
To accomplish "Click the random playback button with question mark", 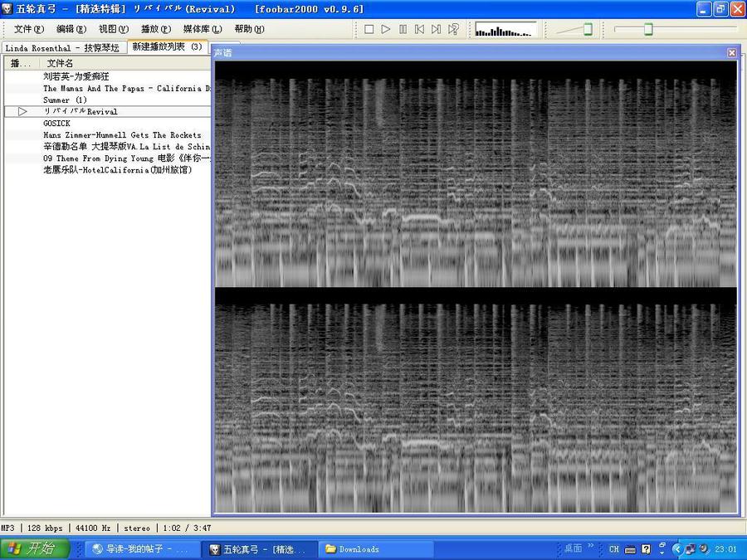I will (x=453, y=30).
